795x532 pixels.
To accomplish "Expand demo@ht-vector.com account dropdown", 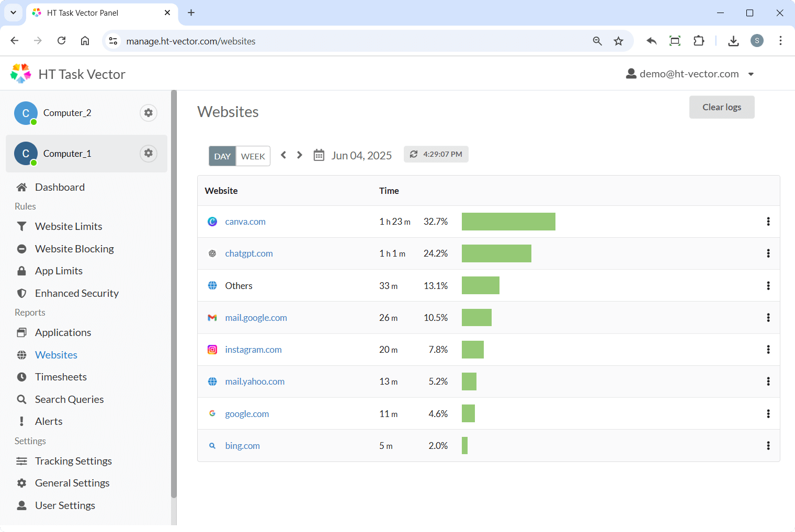I will click(751, 74).
